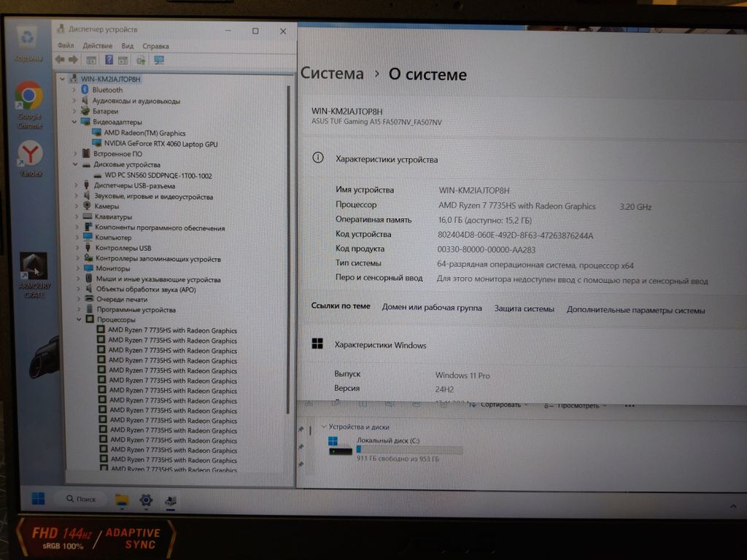Click the taskbar Поиск search box
Viewport: 747px width, 560px height.
coord(80,499)
